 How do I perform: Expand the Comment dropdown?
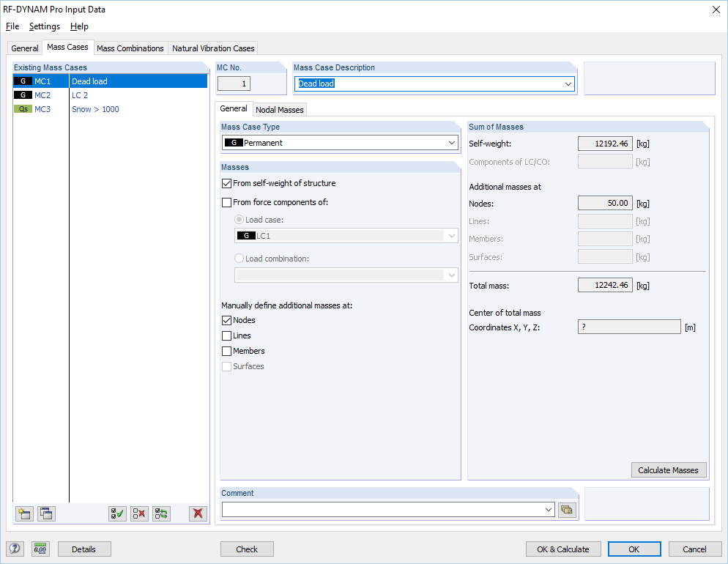549,510
